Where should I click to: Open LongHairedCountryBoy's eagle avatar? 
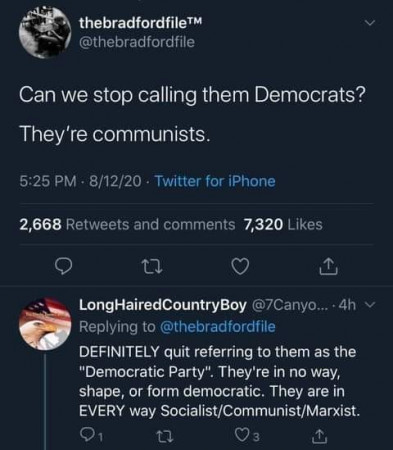click(45, 324)
